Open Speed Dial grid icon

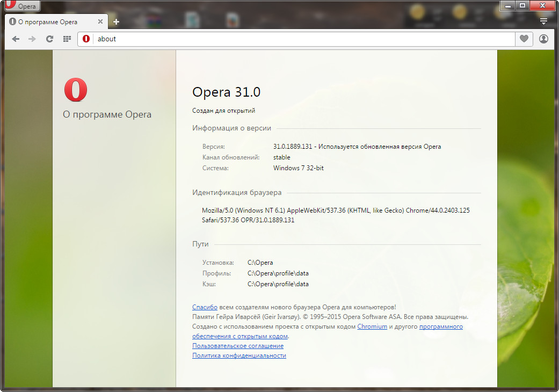point(67,39)
